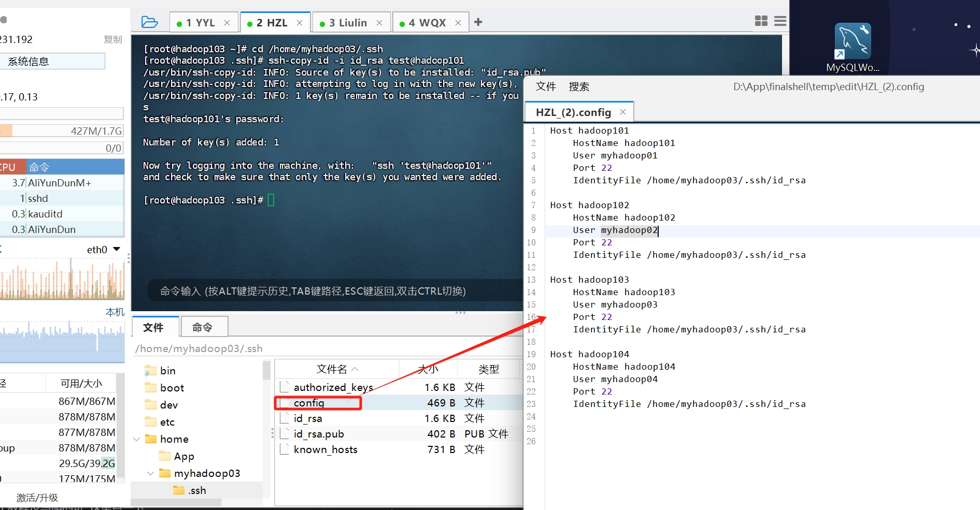Select the known_hosts file

[x=325, y=449]
